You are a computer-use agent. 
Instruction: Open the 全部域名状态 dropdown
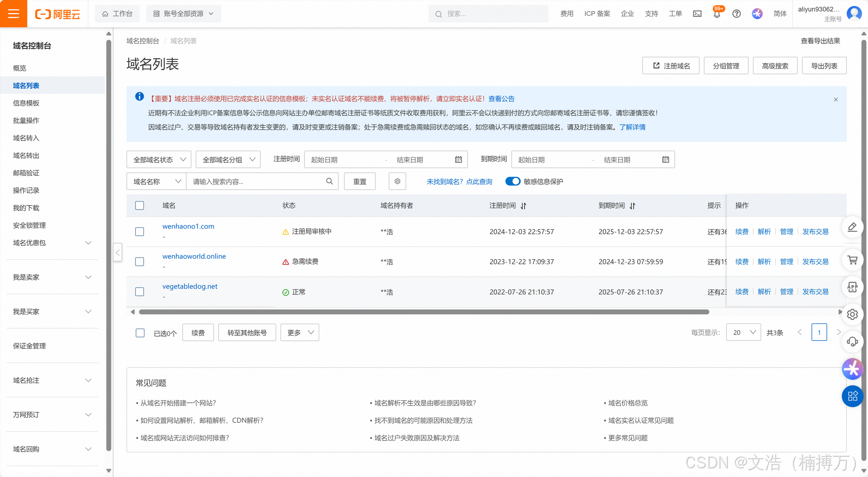pos(159,160)
